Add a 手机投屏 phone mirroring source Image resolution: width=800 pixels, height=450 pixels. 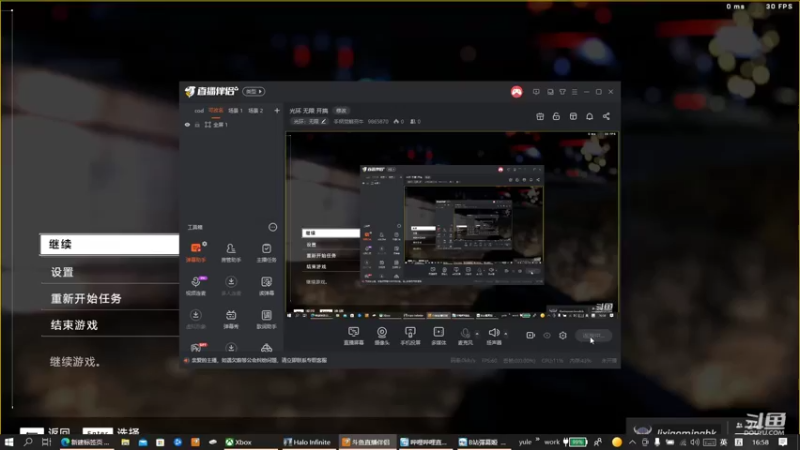click(x=410, y=336)
